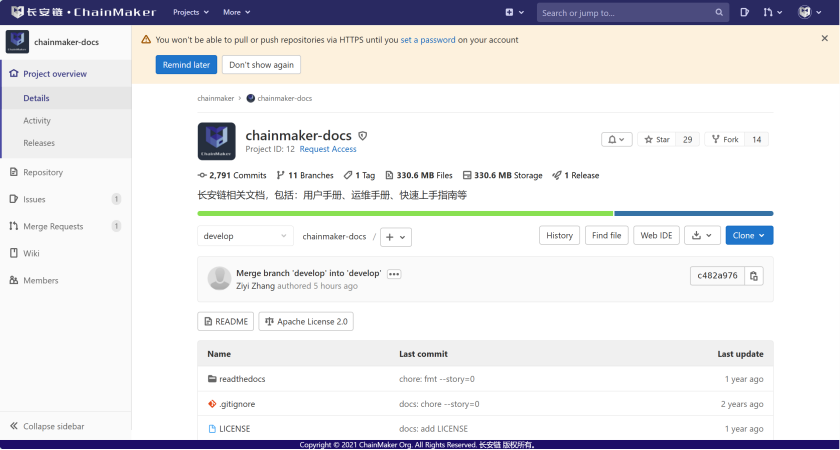The width and height of the screenshot is (840, 450).
Task: Click the Remind later button
Action: coord(186,65)
